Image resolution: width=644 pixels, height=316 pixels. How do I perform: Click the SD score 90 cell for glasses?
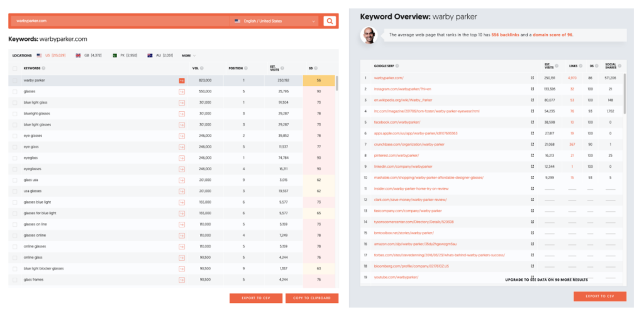[x=319, y=92]
